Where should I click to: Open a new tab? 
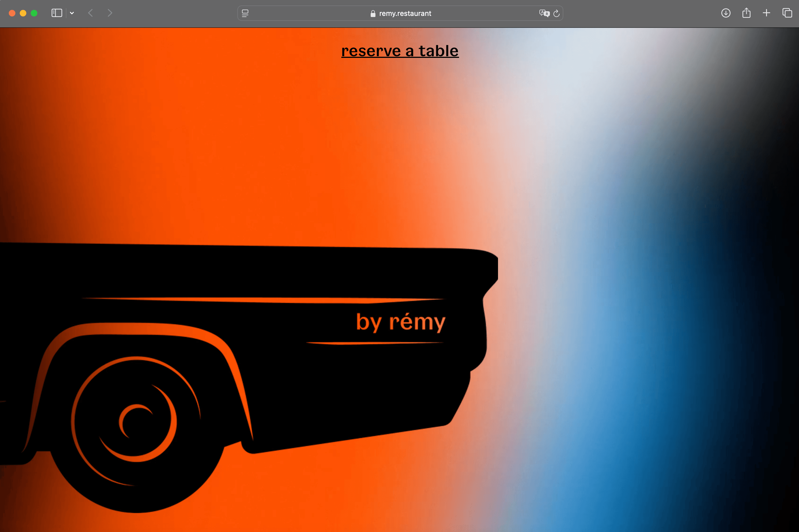(766, 13)
